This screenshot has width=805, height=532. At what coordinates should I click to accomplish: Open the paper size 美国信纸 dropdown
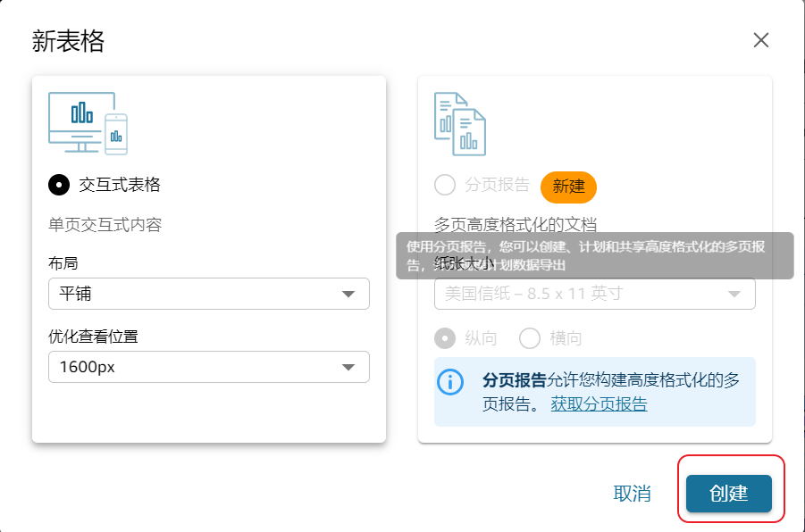[x=594, y=294]
